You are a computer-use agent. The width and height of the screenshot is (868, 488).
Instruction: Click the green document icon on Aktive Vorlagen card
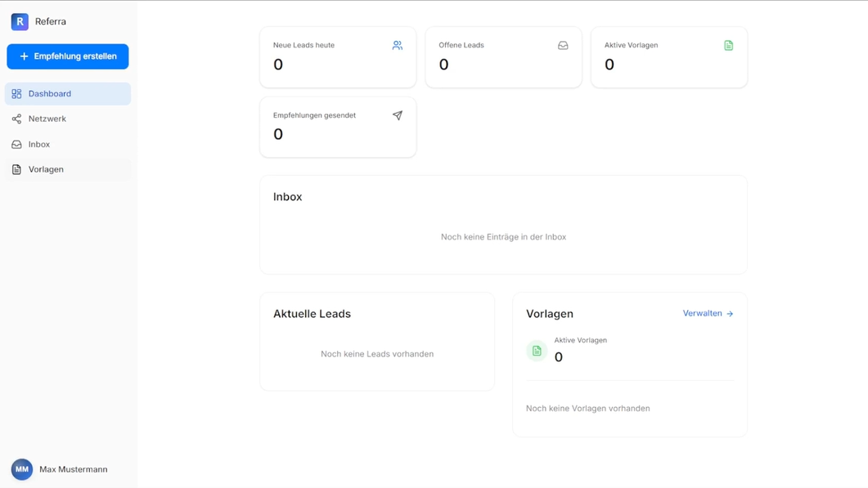[728, 46]
